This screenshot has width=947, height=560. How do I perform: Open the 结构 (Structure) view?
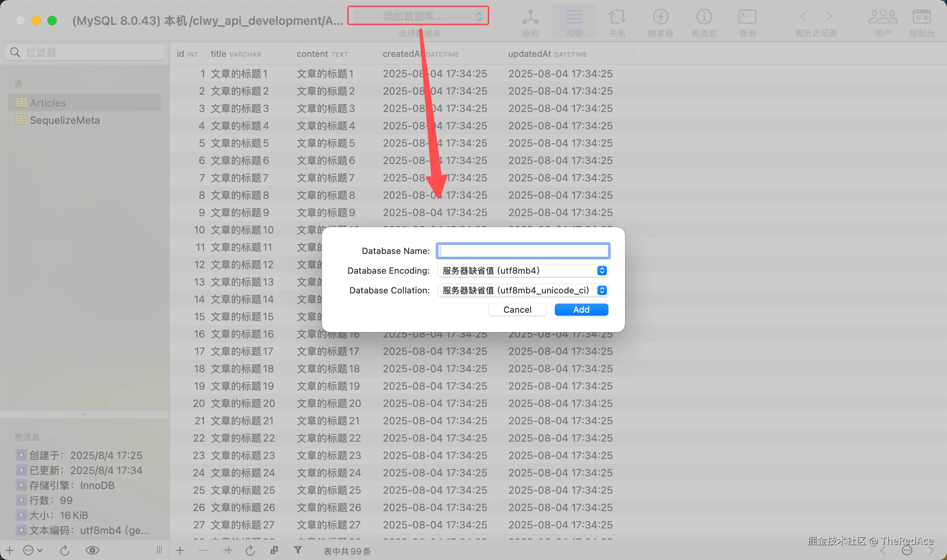point(530,22)
